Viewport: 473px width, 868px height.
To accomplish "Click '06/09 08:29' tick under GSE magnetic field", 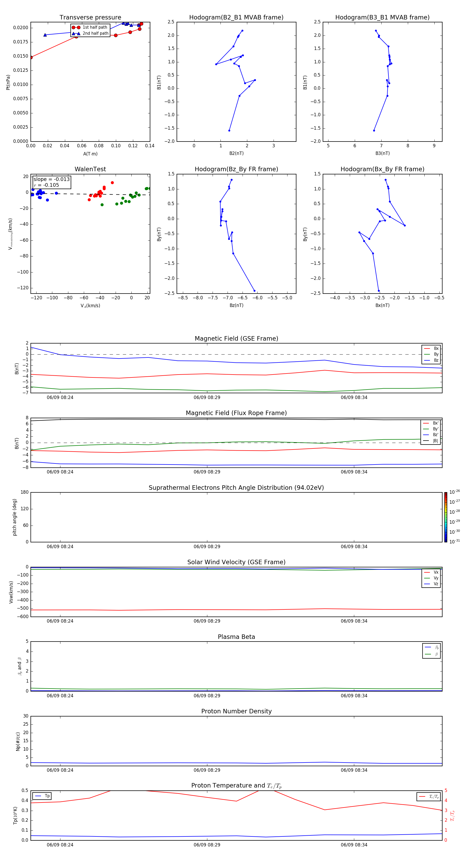I will 207,398.
